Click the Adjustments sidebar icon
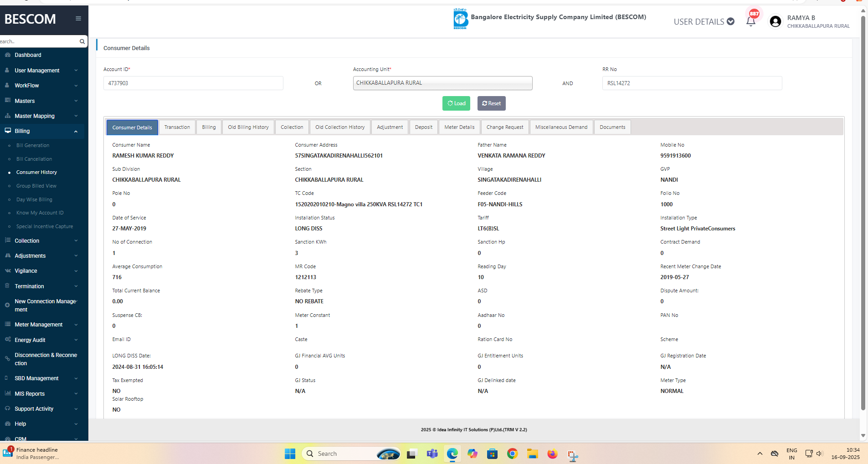Viewport: 868px width, 464px height. click(x=8, y=256)
